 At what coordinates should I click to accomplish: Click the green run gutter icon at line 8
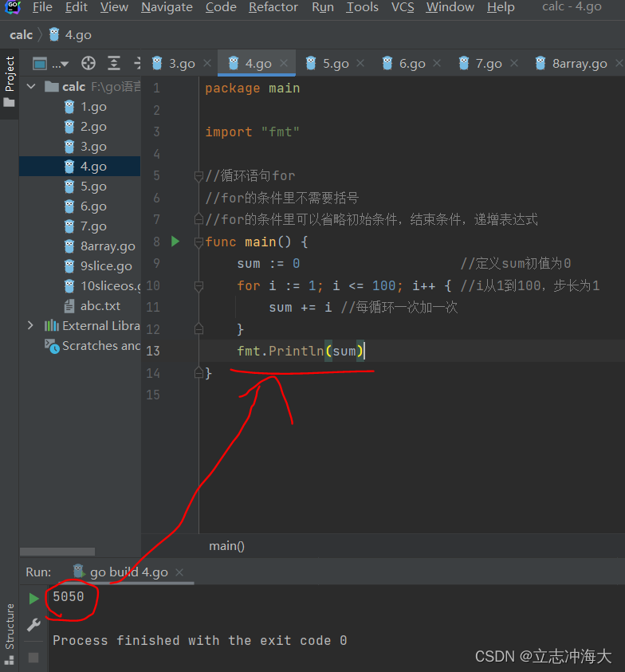[x=175, y=242]
